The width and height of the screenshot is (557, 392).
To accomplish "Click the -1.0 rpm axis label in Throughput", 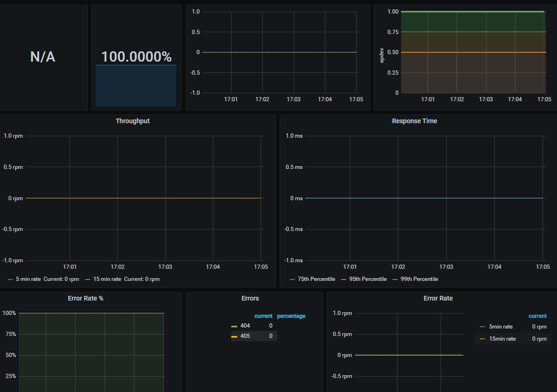I will tap(13, 260).
